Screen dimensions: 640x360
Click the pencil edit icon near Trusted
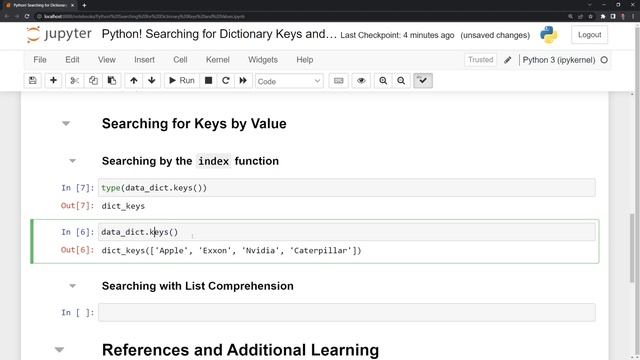click(x=507, y=60)
